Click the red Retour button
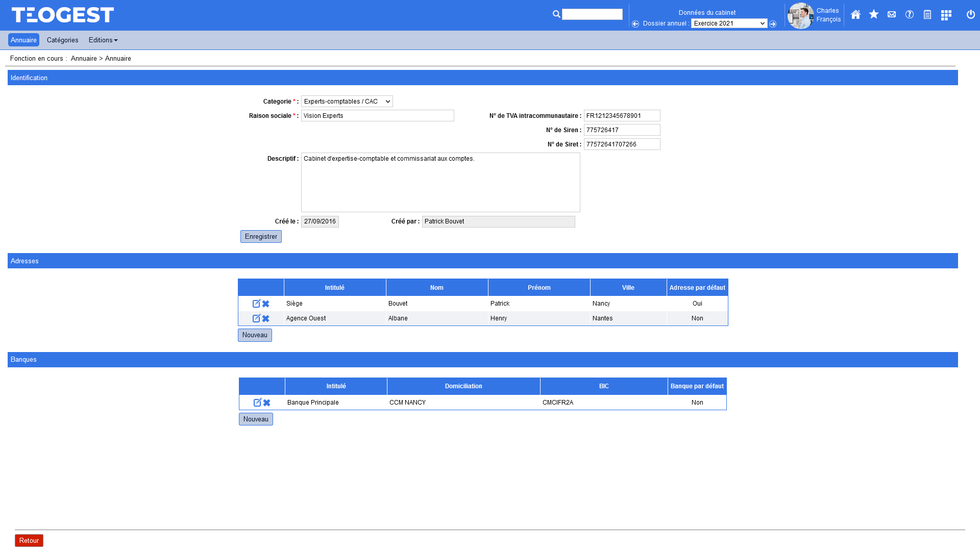Viewport: 980px width, 551px height. coord(29,541)
